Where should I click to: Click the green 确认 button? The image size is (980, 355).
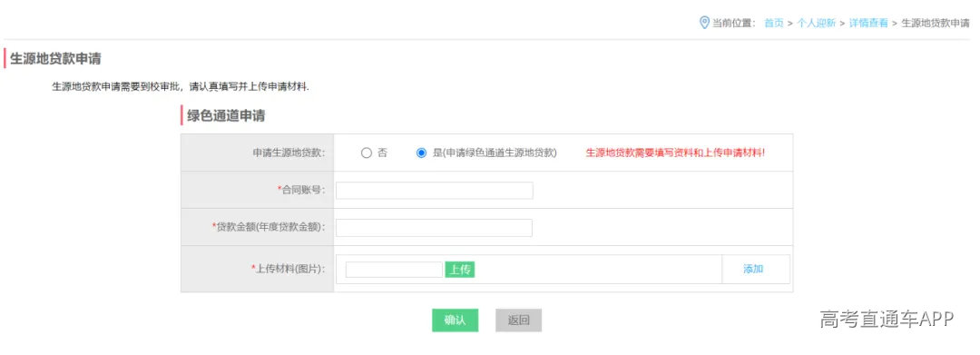pyautogui.click(x=455, y=320)
